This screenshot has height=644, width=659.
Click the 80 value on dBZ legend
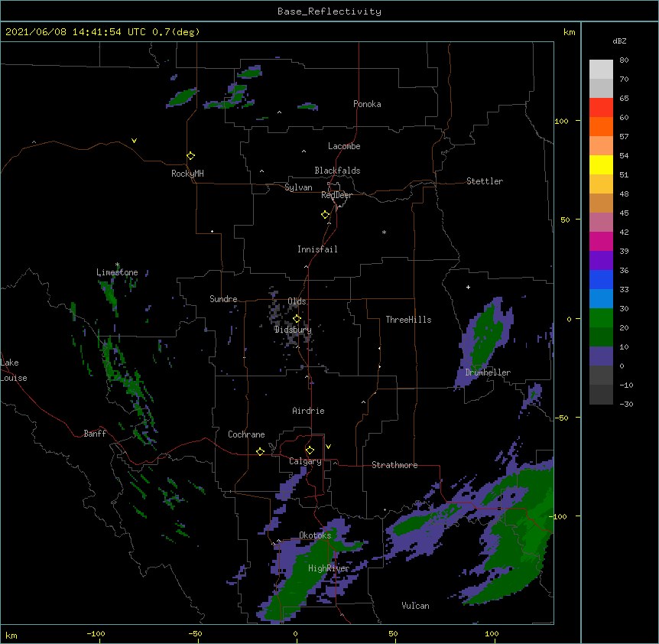[x=624, y=60]
